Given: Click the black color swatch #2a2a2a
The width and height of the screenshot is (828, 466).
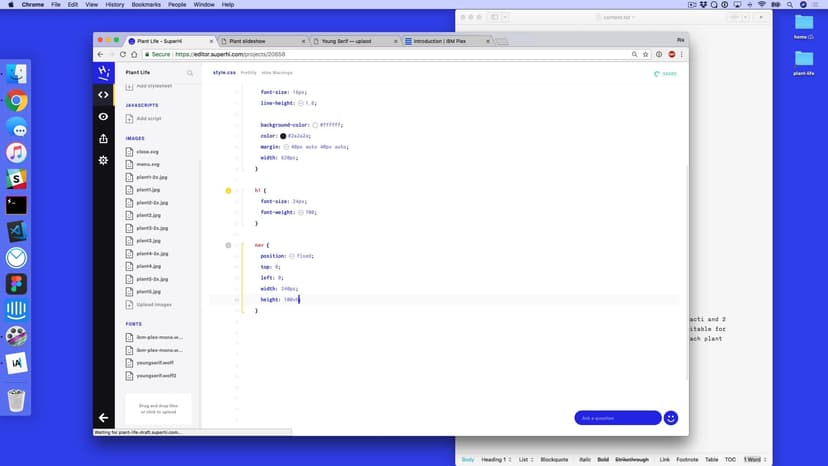Looking at the screenshot, I should tap(283, 135).
